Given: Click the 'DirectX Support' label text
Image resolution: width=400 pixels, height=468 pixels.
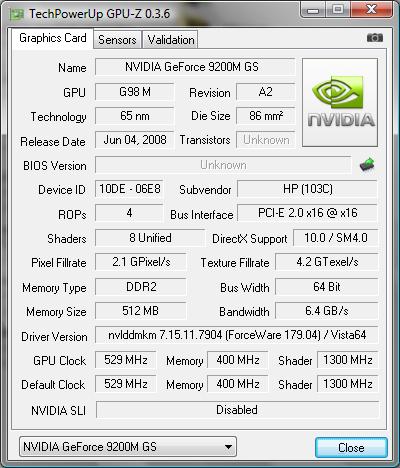Looking at the screenshot, I should pyautogui.click(x=250, y=239).
